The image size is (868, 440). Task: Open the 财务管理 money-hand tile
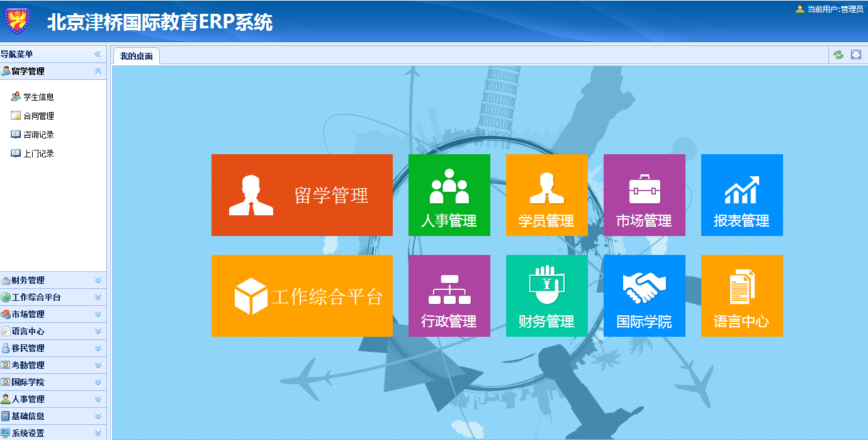pyautogui.click(x=546, y=296)
